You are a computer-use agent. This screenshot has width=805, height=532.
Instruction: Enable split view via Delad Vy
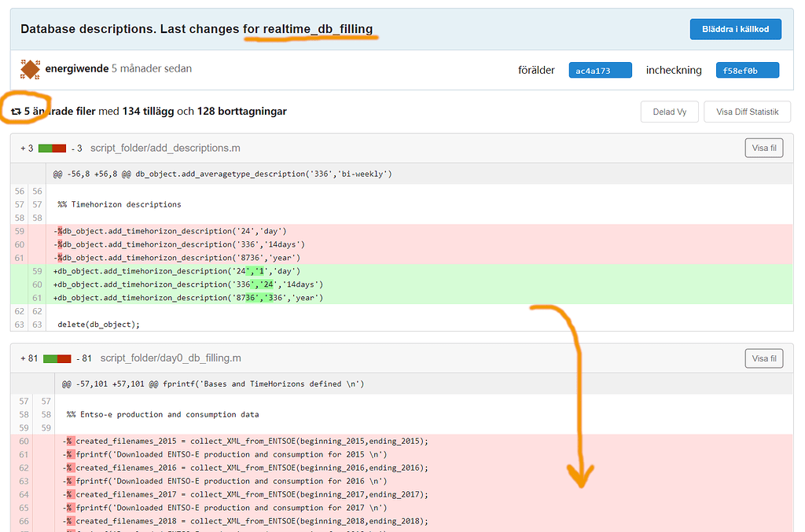(x=669, y=112)
